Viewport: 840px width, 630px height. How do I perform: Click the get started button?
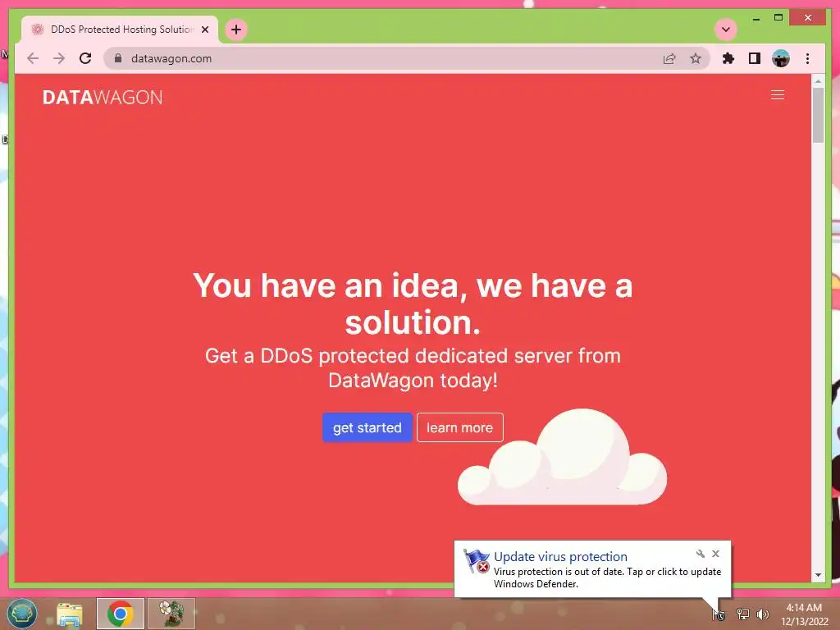367,427
